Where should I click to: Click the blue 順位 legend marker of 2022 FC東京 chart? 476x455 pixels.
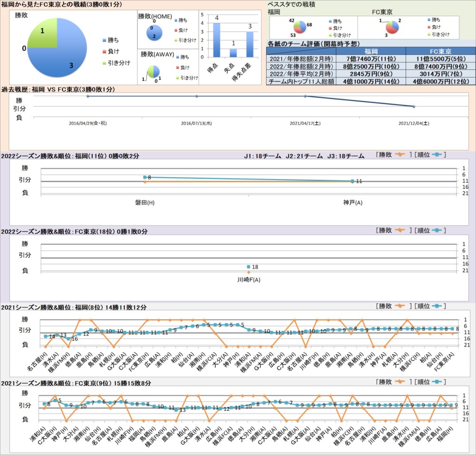[x=437, y=230]
